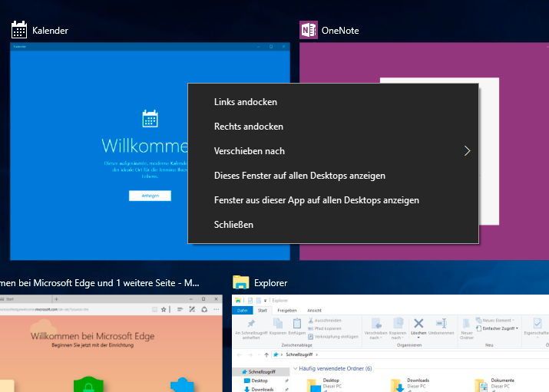Switch to the 'Ansicht' ribbon tab in Explorer
The image size is (549, 392).
[314, 310]
